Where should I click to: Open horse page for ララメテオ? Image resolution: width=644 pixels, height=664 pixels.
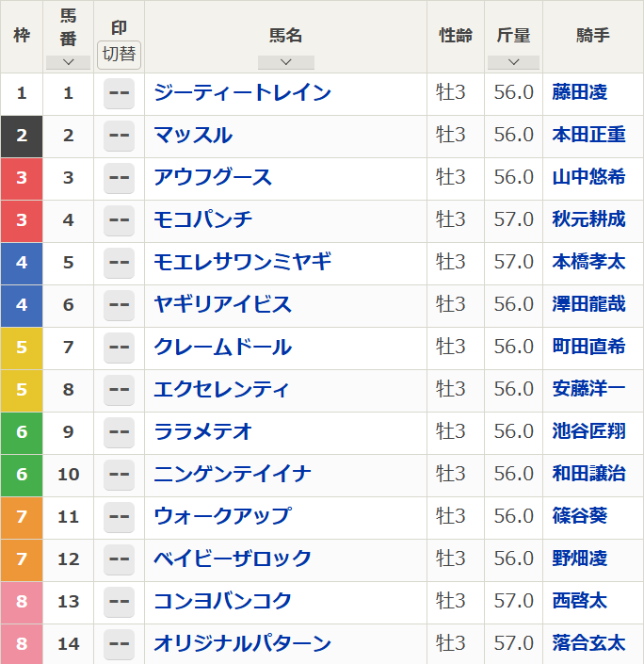(x=202, y=431)
